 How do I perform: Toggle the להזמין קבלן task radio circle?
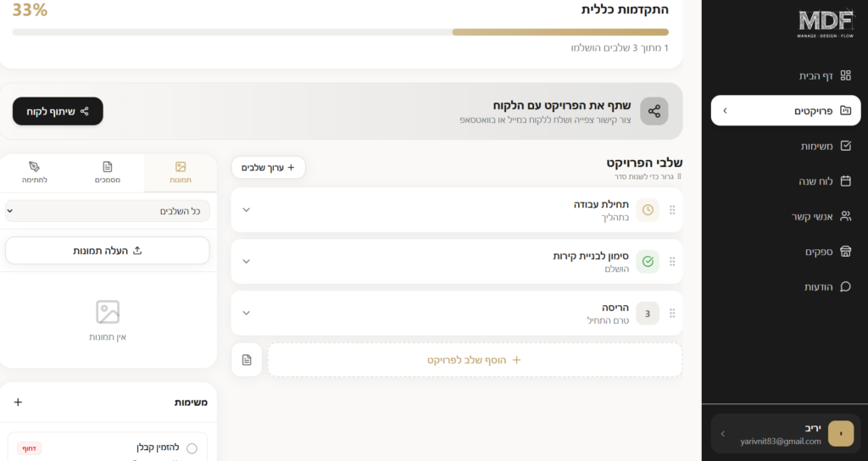(192, 448)
